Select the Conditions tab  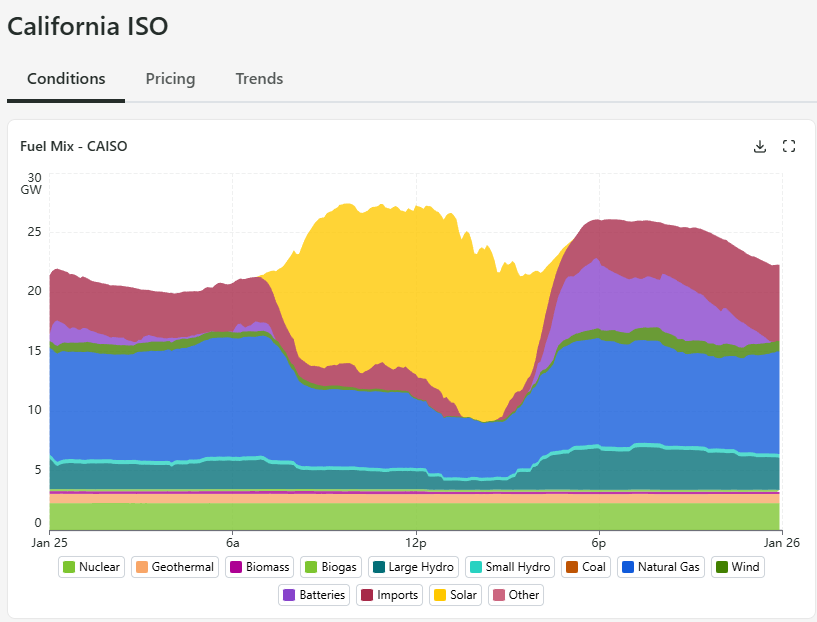pyautogui.click(x=66, y=79)
